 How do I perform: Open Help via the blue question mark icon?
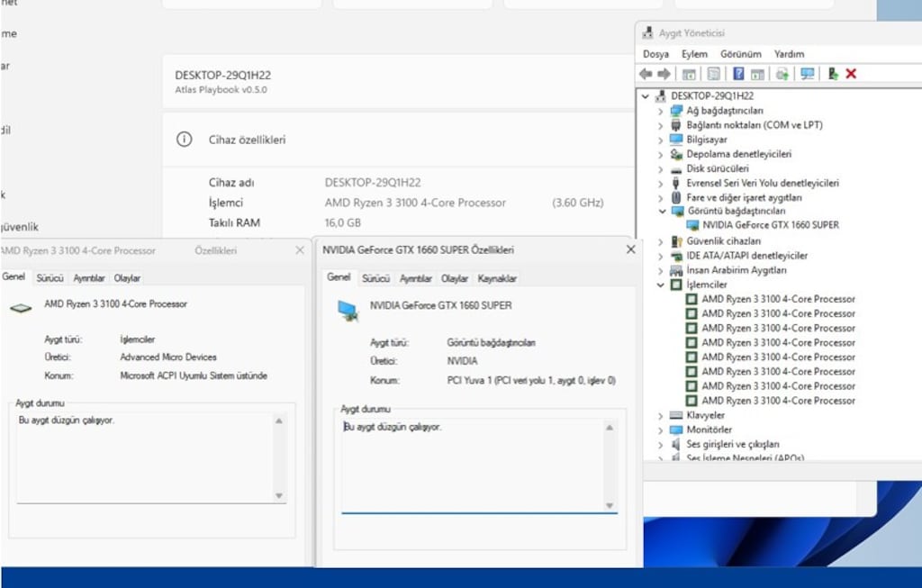pyautogui.click(x=738, y=74)
